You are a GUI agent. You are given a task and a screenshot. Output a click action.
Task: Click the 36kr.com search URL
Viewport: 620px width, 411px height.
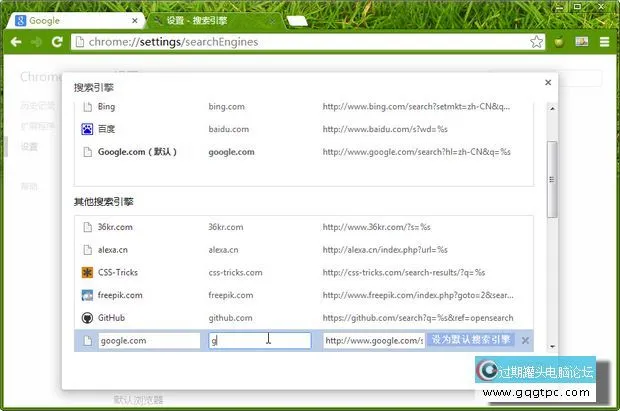(x=376, y=227)
